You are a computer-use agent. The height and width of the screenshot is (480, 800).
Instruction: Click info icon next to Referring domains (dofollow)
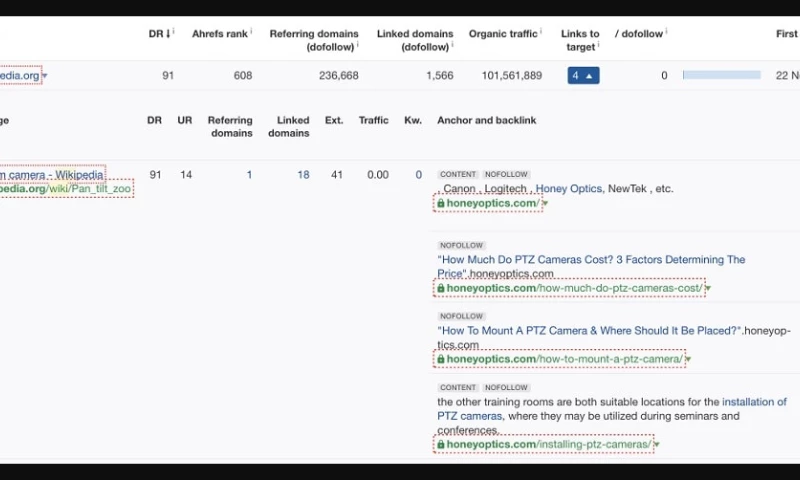click(357, 44)
